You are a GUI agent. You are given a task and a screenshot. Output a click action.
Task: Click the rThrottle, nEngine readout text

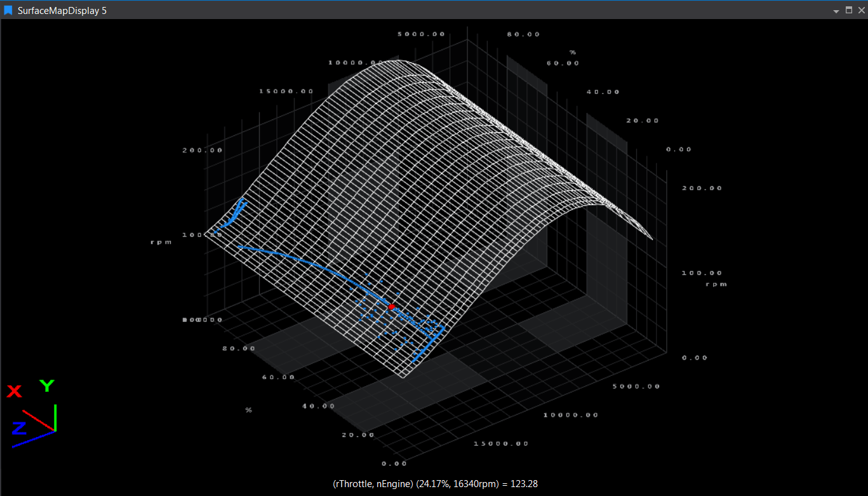(x=435, y=484)
